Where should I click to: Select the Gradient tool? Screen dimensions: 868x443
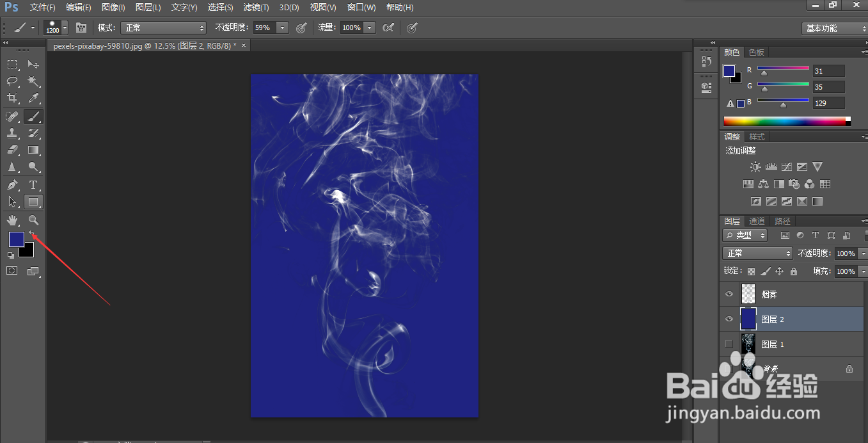tap(33, 150)
